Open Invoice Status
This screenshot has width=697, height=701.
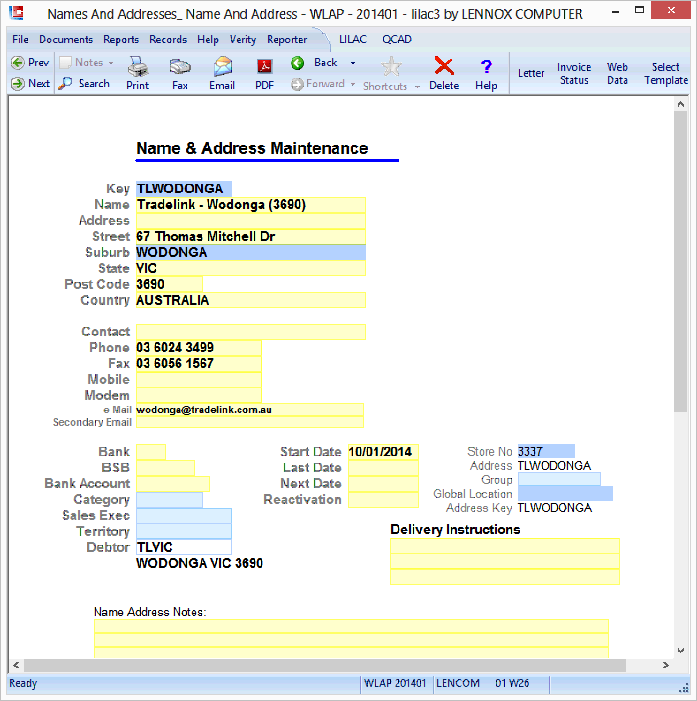(574, 73)
